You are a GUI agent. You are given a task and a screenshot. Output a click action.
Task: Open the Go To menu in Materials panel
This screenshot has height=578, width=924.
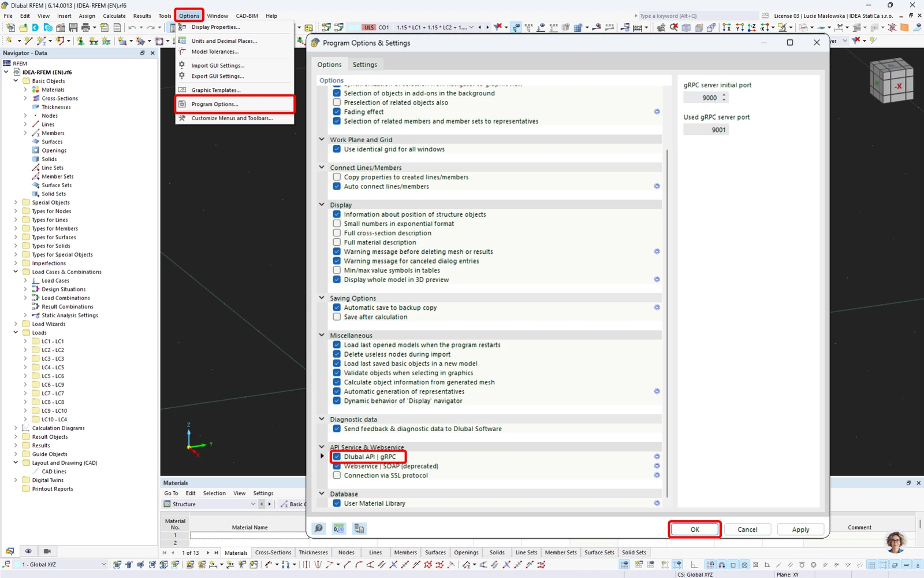pos(171,493)
